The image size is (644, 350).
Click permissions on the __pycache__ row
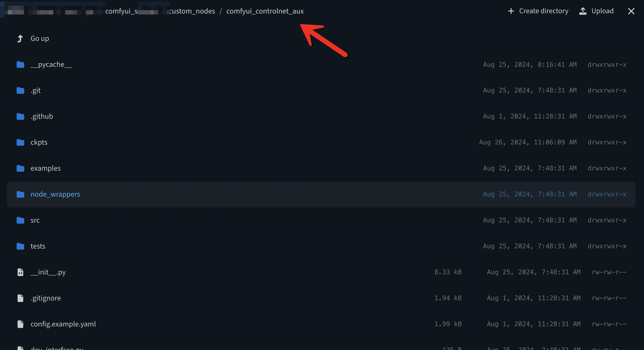(607, 65)
